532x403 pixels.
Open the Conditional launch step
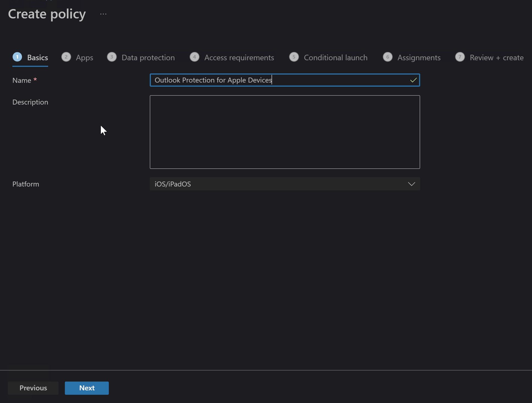335,57
